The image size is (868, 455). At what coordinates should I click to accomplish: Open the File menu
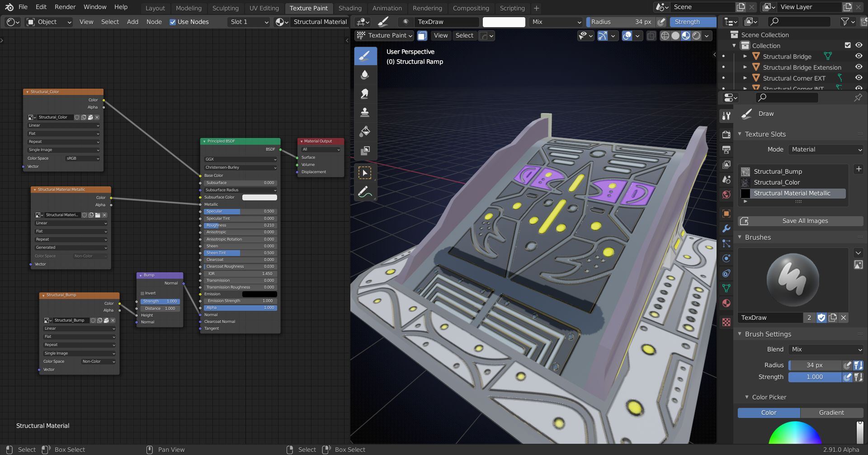coord(23,7)
